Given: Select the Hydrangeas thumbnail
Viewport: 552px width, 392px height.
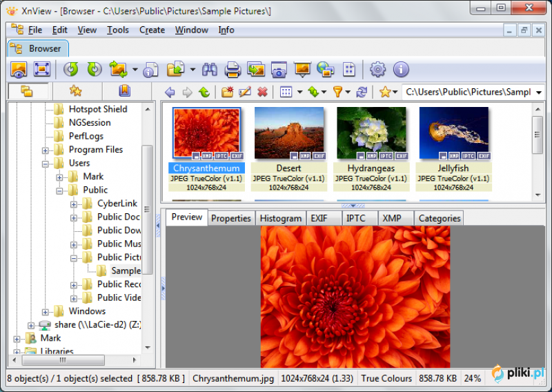Looking at the screenshot, I should [x=371, y=148].
